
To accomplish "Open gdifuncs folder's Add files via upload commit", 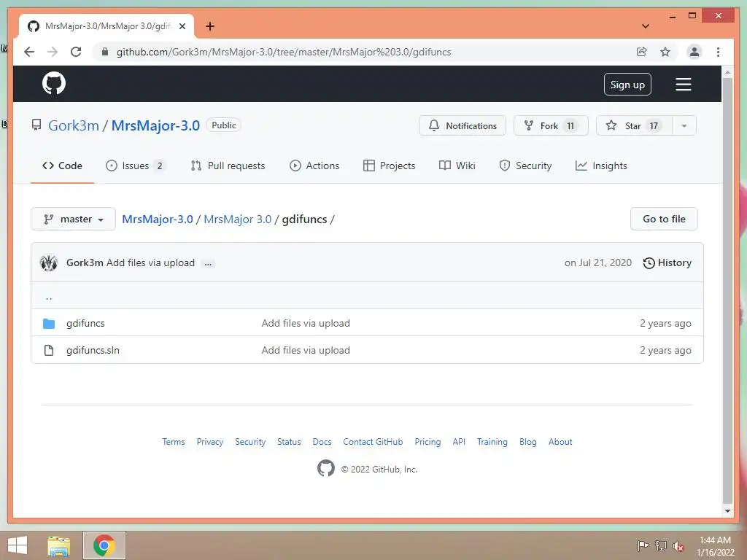I will 306,323.
